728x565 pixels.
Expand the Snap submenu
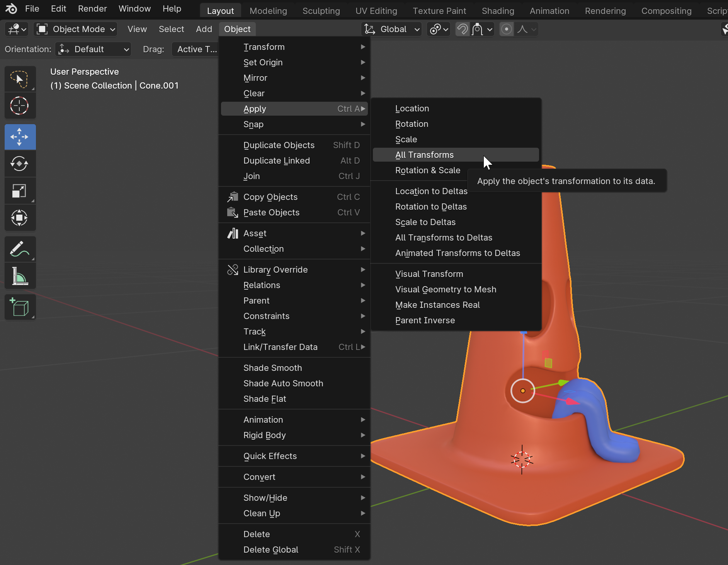pyautogui.click(x=294, y=124)
